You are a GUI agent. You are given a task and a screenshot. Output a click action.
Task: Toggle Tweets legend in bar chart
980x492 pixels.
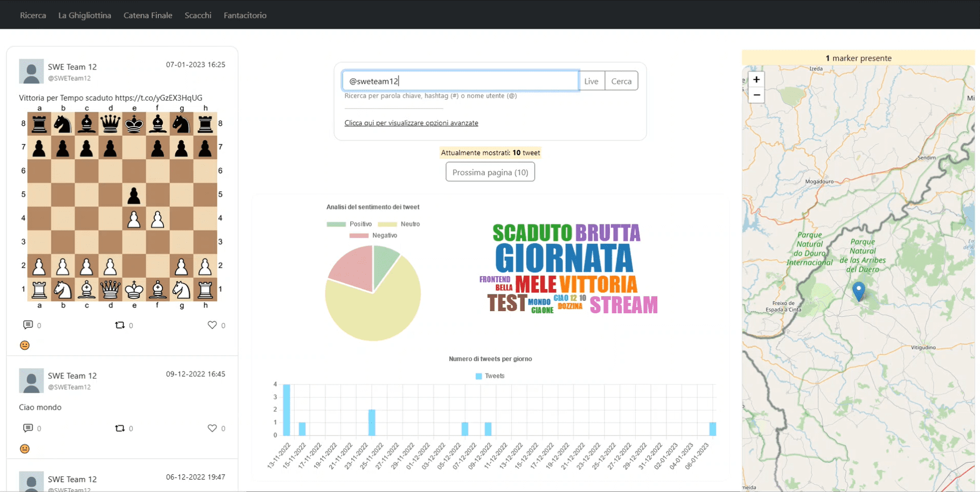[490, 376]
